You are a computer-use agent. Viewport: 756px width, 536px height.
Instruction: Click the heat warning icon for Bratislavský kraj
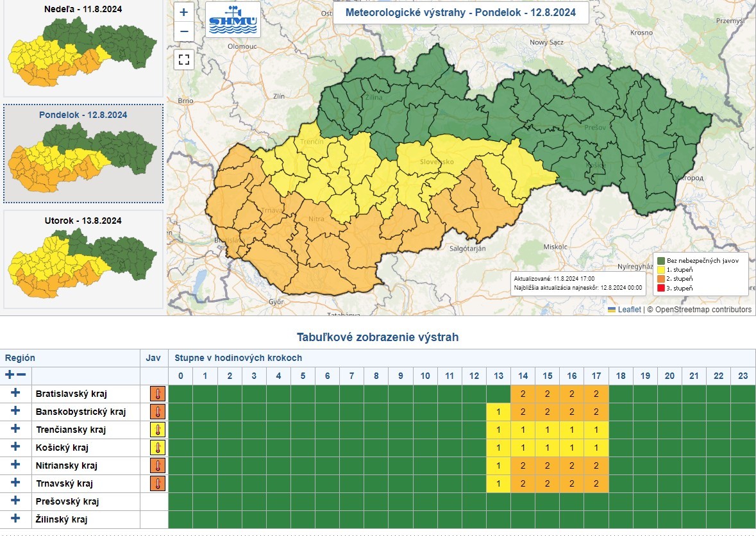point(157,394)
